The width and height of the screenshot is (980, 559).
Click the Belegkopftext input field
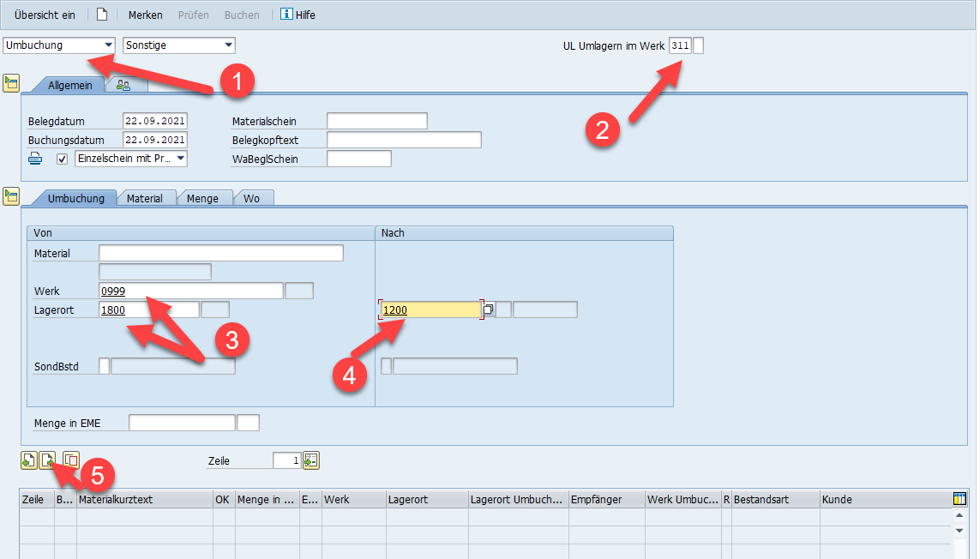pyautogui.click(x=404, y=140)
